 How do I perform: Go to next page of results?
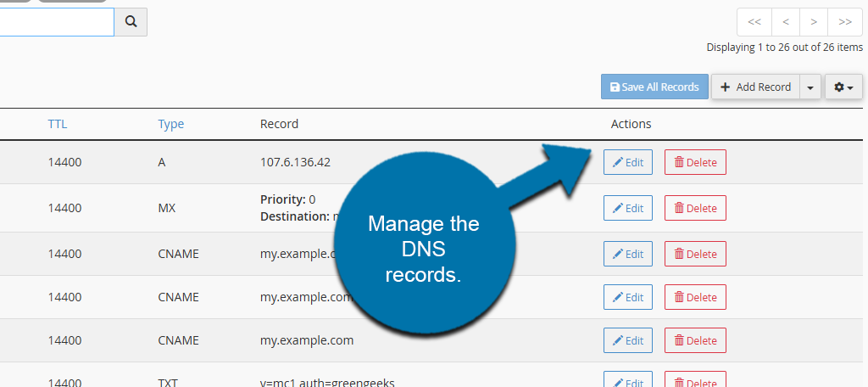[x=814, y=22]
